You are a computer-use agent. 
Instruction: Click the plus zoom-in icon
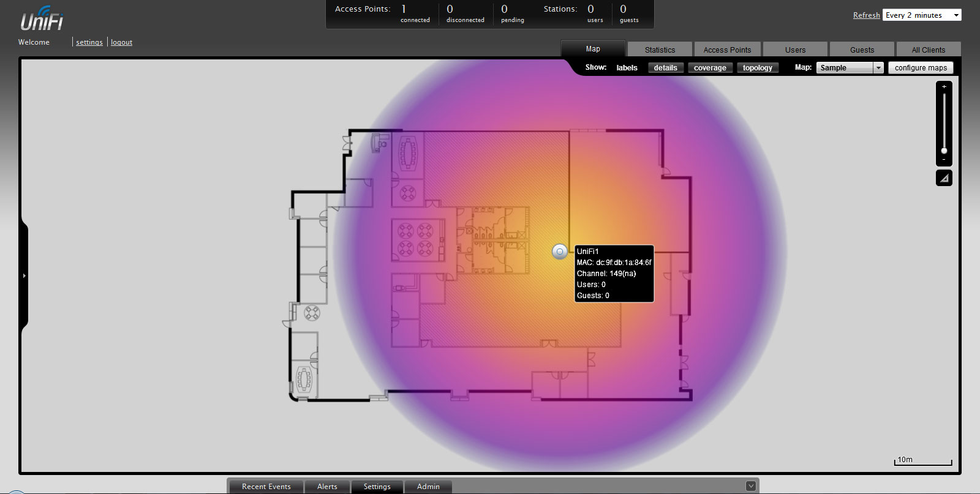tap(944, 87)
